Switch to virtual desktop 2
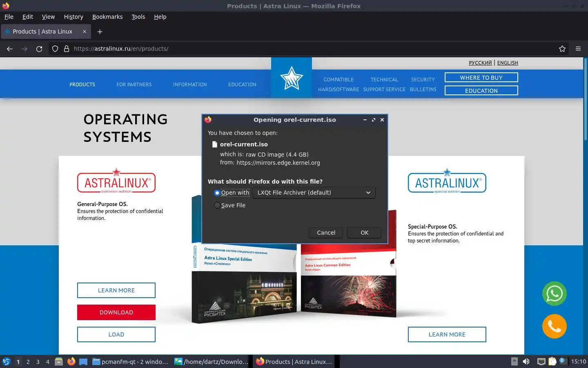The width and height of the screenshot is (588, 368). coord(28,361)
